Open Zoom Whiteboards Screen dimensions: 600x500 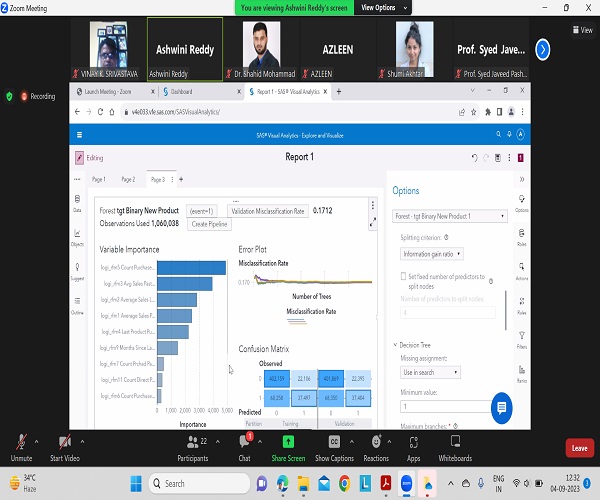click(455, 448)
